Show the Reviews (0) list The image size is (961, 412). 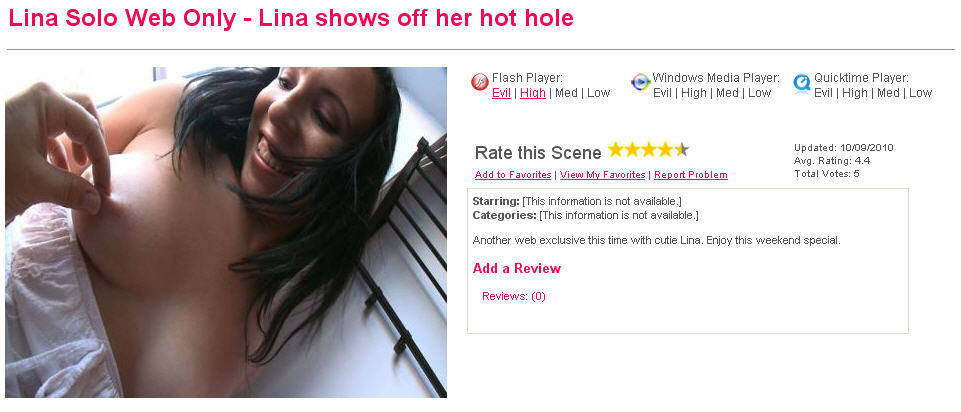coord(514,297)
